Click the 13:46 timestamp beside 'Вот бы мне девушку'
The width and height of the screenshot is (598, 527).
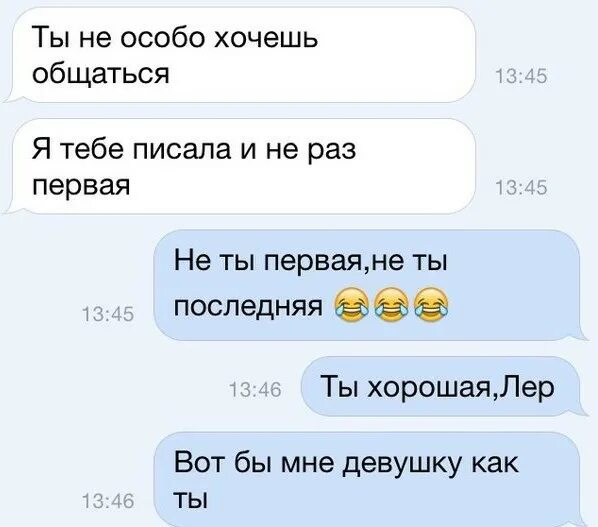[108, 501]
